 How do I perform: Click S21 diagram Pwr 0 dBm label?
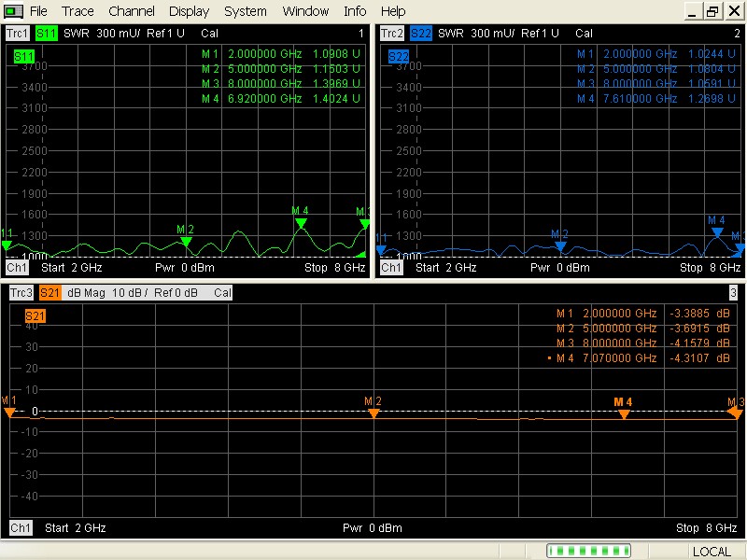tap(372, 527)
